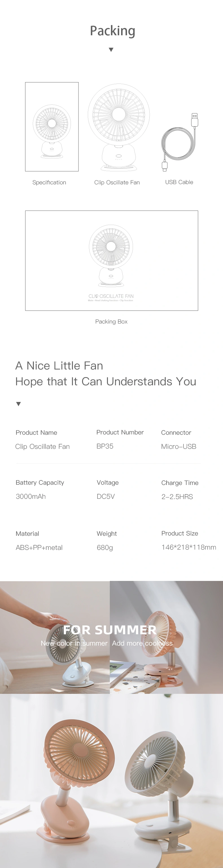Click the BP35 product number value
The height and width of the screenshot is (868, 223).
tap(105, 446)
